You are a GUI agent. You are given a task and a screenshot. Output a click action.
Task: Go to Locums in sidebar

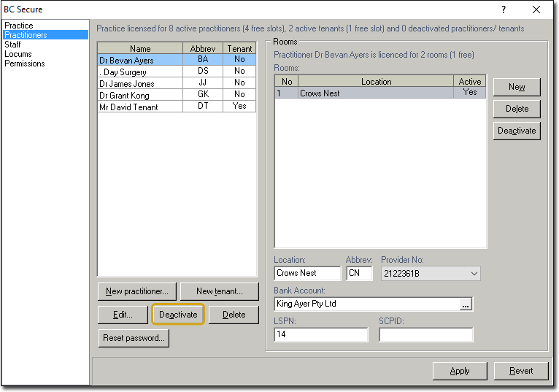[18, 54]
